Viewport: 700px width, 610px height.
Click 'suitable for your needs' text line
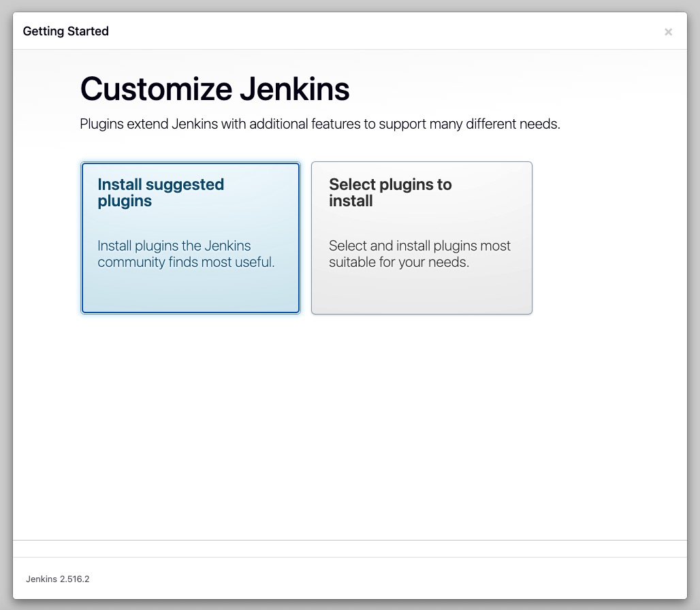click(398, 262)
